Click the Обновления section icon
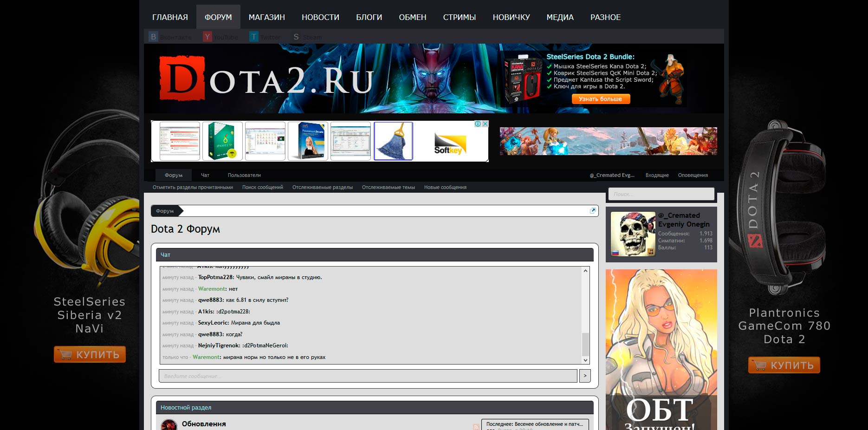This screenshot has height=430, width=868. click(x=169, y=425)
